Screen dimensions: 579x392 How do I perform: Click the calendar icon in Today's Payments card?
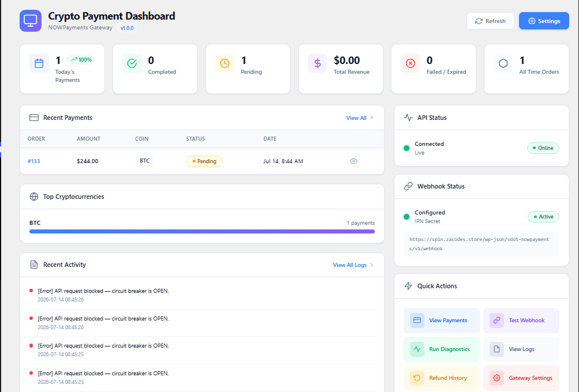39,63
